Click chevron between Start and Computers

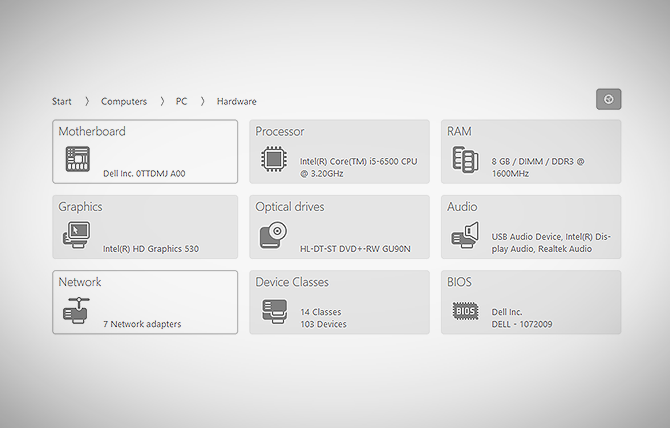(87, 101)
